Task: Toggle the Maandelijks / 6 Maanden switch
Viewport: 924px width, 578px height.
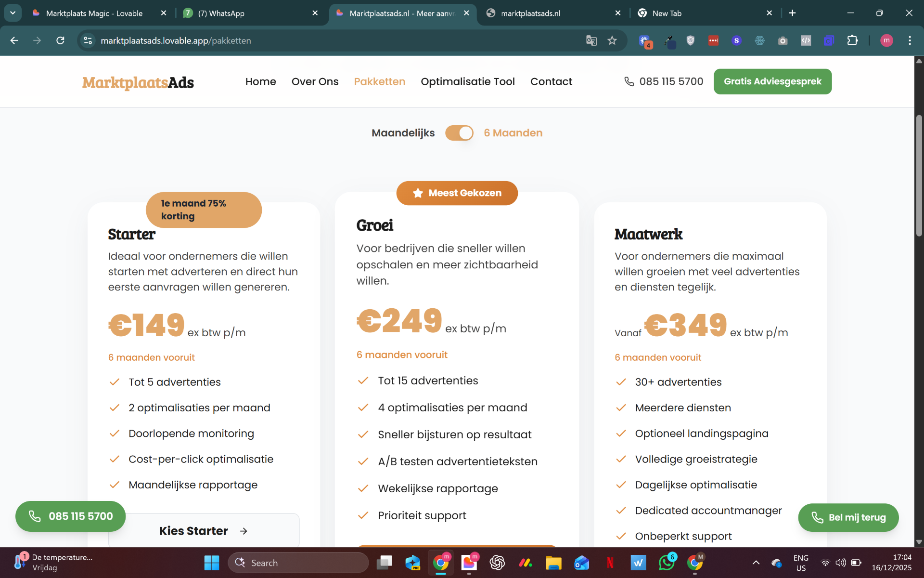Action: 459,133
